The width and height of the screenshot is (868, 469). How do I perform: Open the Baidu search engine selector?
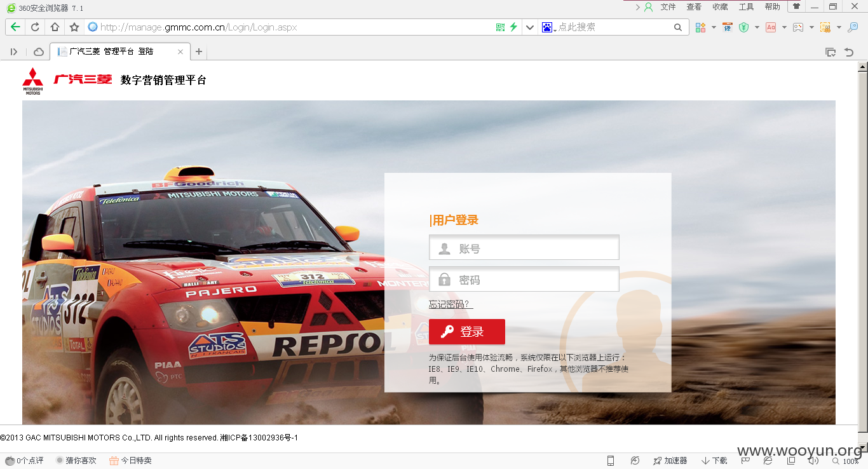coord(548,27)
